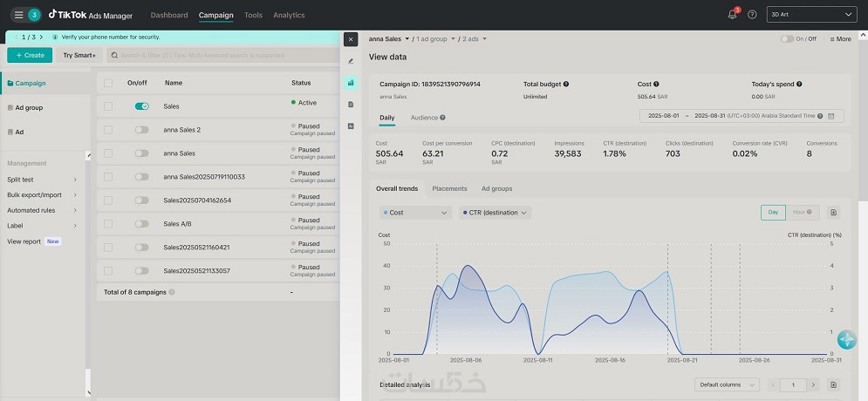
Task: Click the Today's spend help icon
Action: tap(799, 84)
